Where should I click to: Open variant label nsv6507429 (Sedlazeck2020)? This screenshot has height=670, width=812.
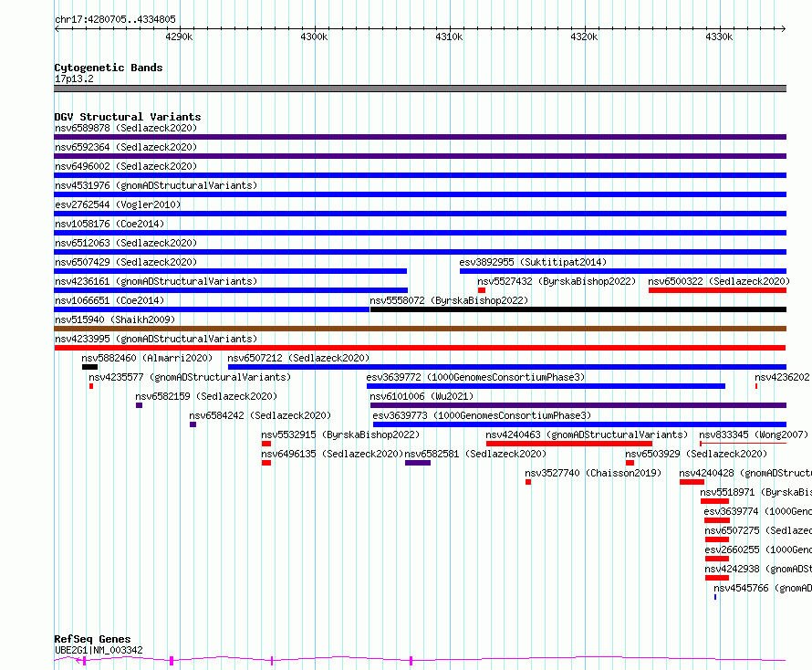(126, 262)
